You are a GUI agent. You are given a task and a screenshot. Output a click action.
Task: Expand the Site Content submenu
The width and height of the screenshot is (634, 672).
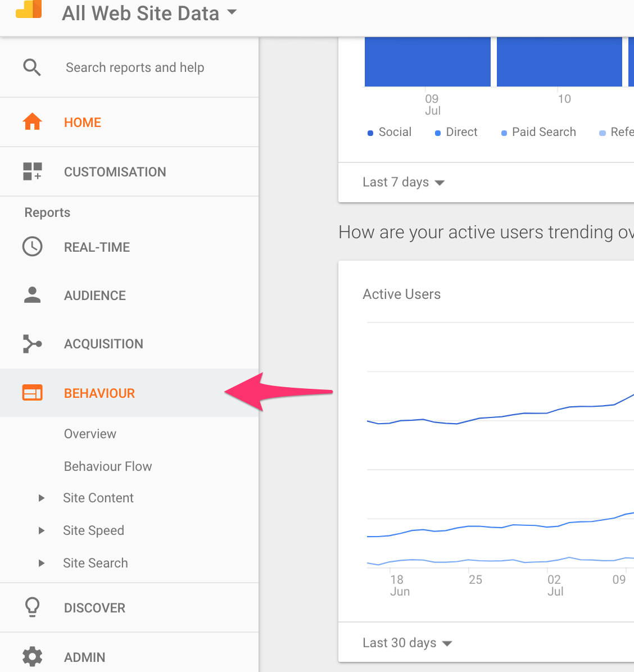pyautogui.click(x=42, y=498)
